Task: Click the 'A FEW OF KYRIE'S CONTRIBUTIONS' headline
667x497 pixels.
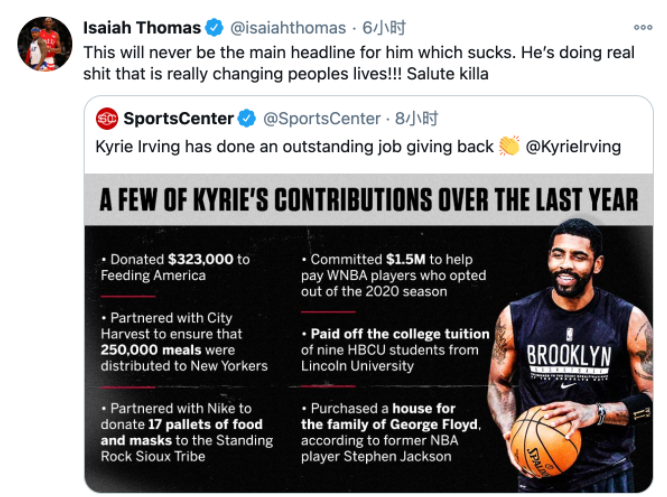Action: 368,199
